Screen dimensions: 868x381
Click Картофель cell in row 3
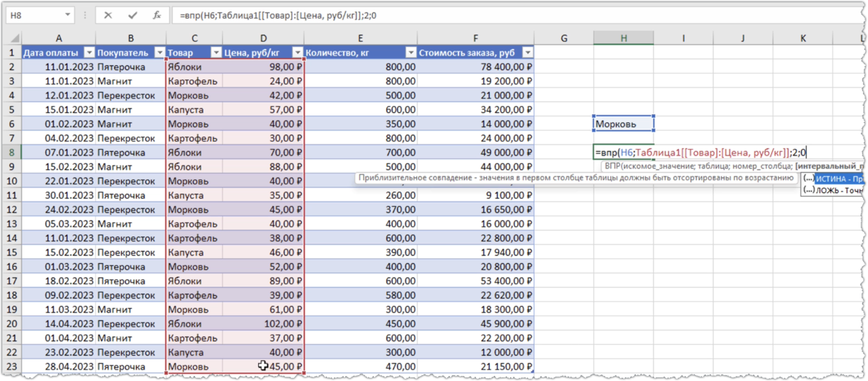click(x=194, y=81)
